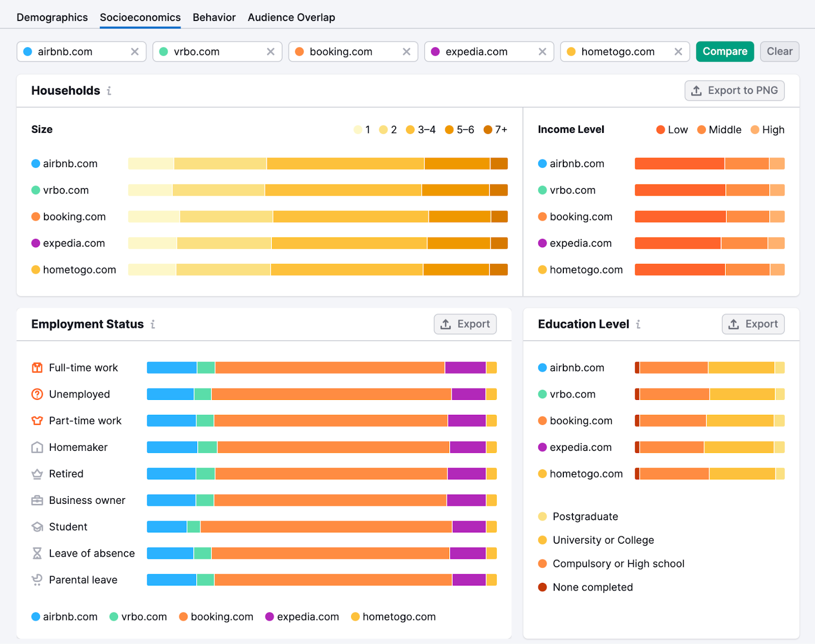Open the Audience Overlap tab

point(291,17)
